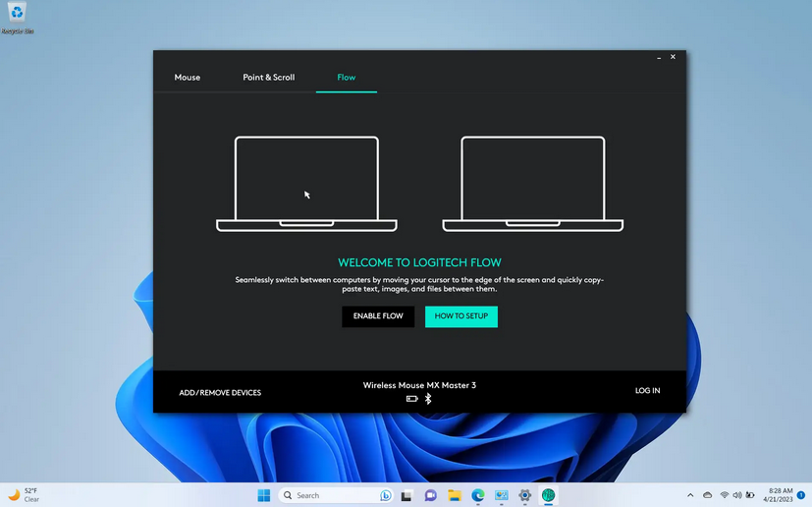Screen dimensions: 812x507
Task: Open Settings gear on the taskbar
Action: coord(524,495)
